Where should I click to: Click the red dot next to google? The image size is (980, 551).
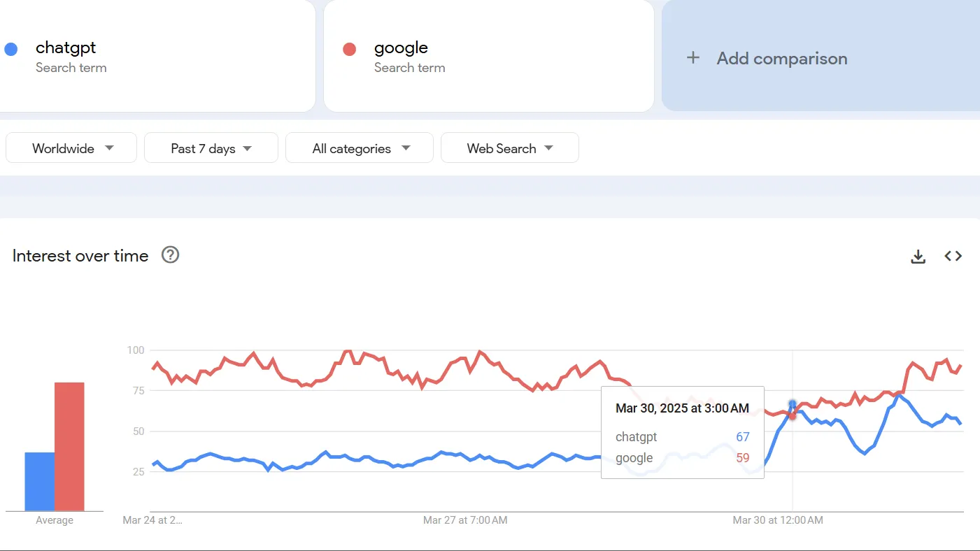point(349,49)
